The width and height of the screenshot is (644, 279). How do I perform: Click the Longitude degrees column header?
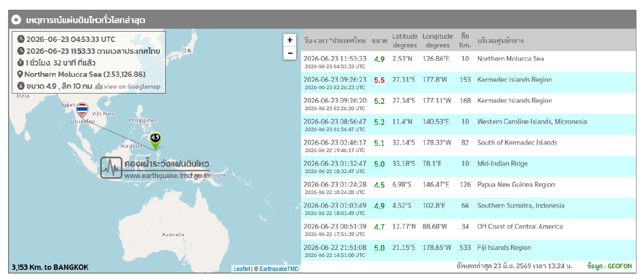coord(437,40)
